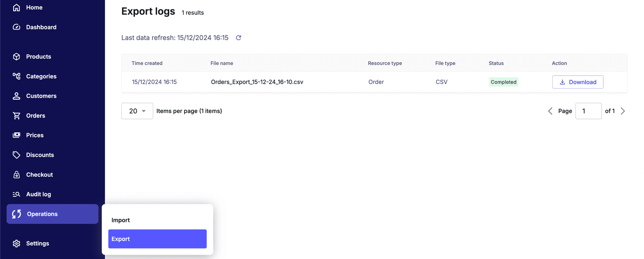The image size is (644, 259).
Task: Refresh data with the reload icon
Action: point(239,38)
